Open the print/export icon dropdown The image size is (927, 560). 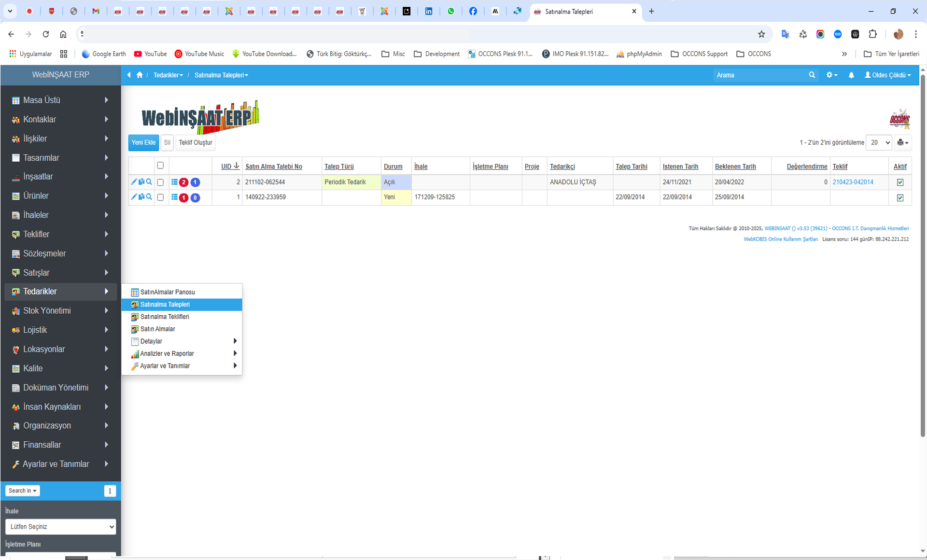[902, 142]
